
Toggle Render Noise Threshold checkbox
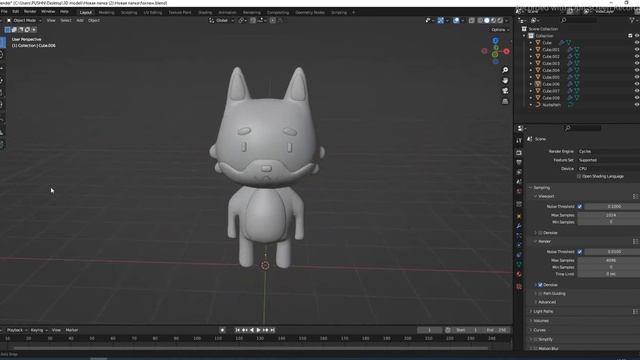point(580,252)
